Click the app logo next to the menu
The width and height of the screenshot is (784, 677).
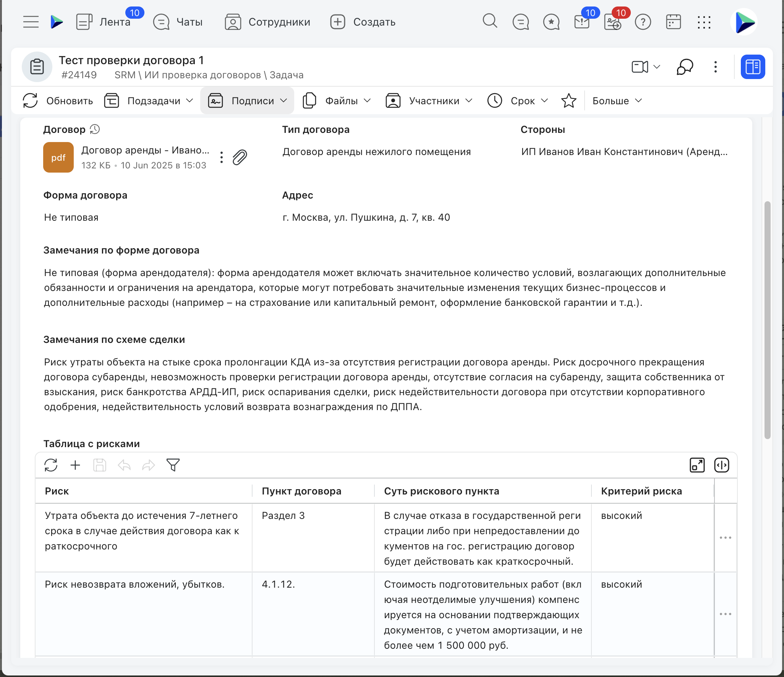57,22
